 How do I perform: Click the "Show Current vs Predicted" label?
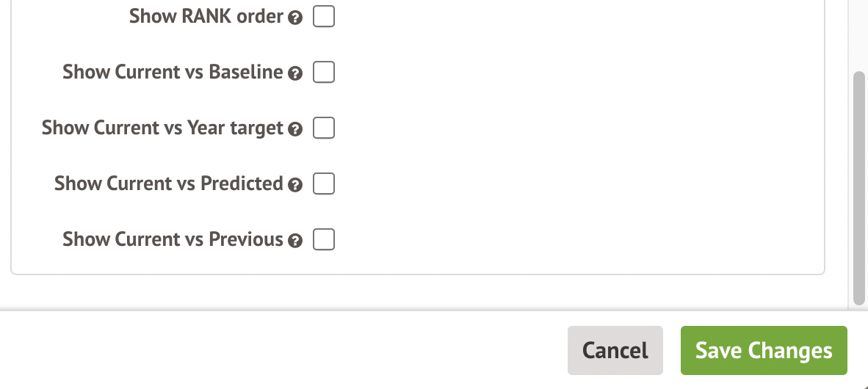pyautogui.click(x=168, y=183)
